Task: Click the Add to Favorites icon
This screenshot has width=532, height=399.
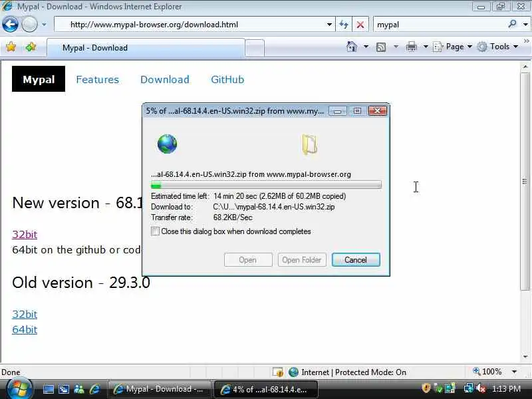Action: click(x=31, y=47)
